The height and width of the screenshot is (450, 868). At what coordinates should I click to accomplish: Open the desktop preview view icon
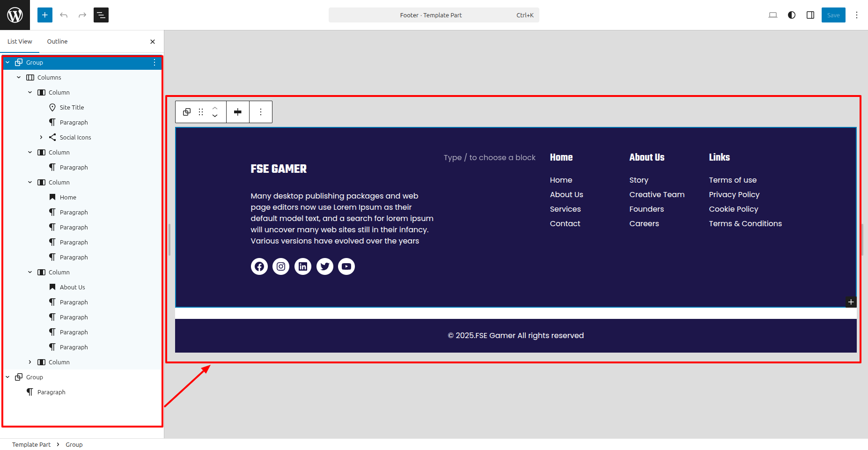[x=773, y=15]
